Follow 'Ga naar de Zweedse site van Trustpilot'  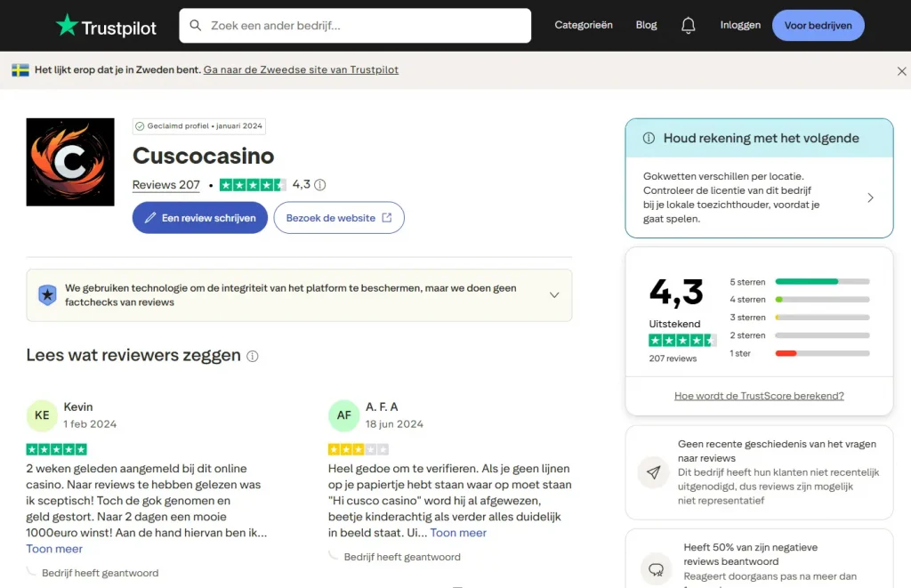[301, 69]
